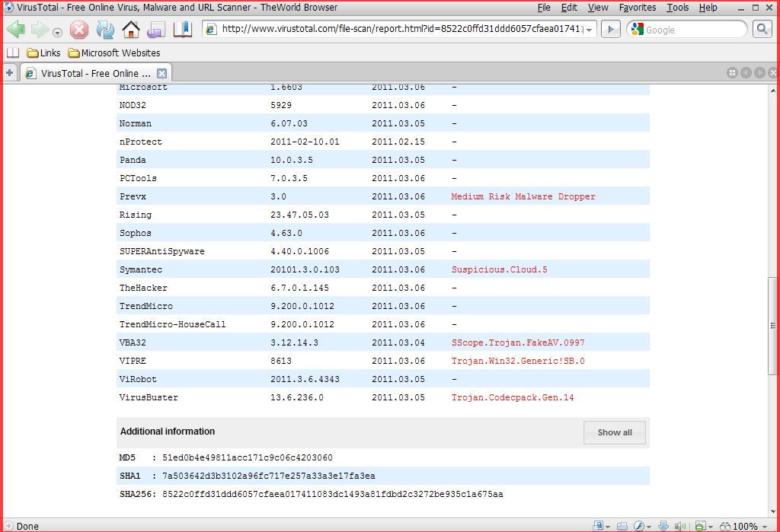
Task: Open the download manager blue arrow icon
Action: pyautogui.click(x=663, y=526)
